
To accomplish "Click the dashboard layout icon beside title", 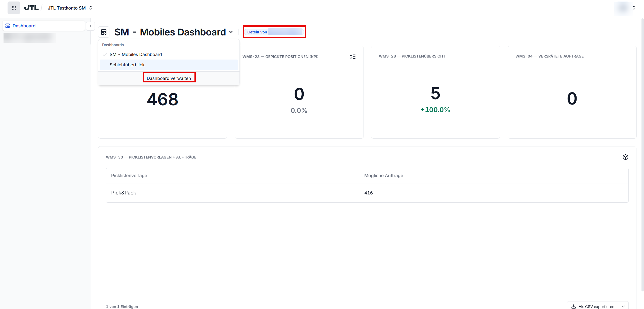I will pyautogui.click(x=104, y=32).
